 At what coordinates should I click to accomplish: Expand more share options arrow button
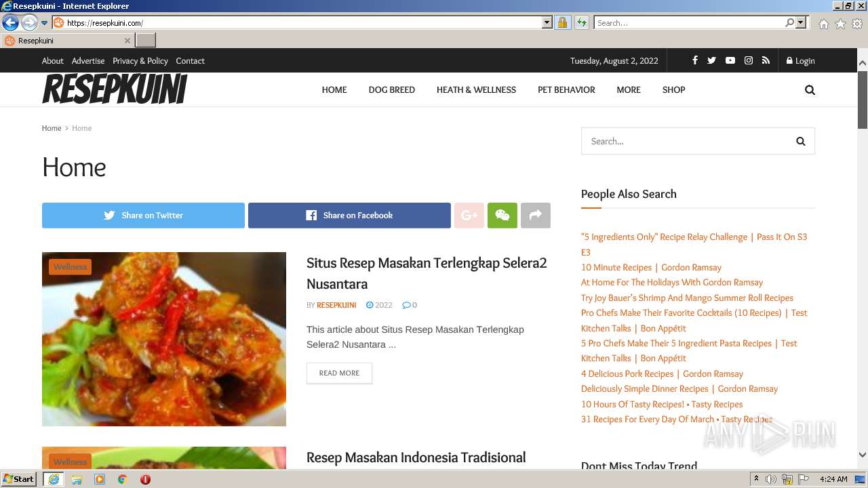536,216
